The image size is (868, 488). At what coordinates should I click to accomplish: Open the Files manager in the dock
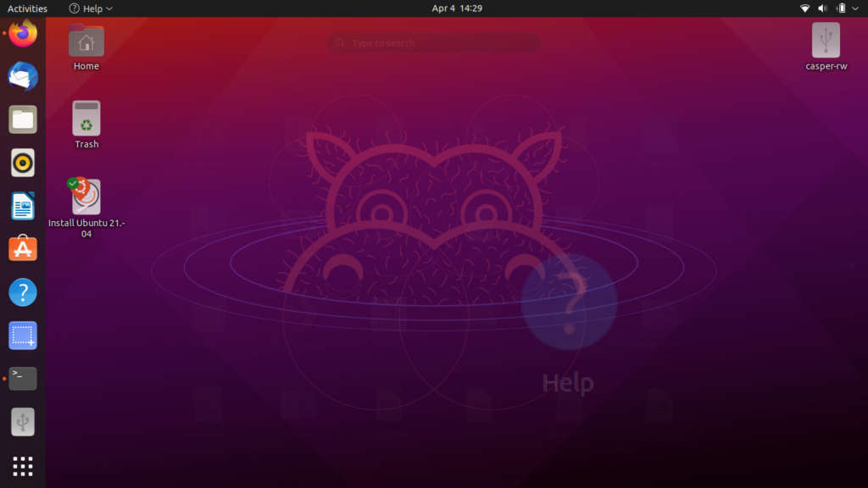point(23,119)
